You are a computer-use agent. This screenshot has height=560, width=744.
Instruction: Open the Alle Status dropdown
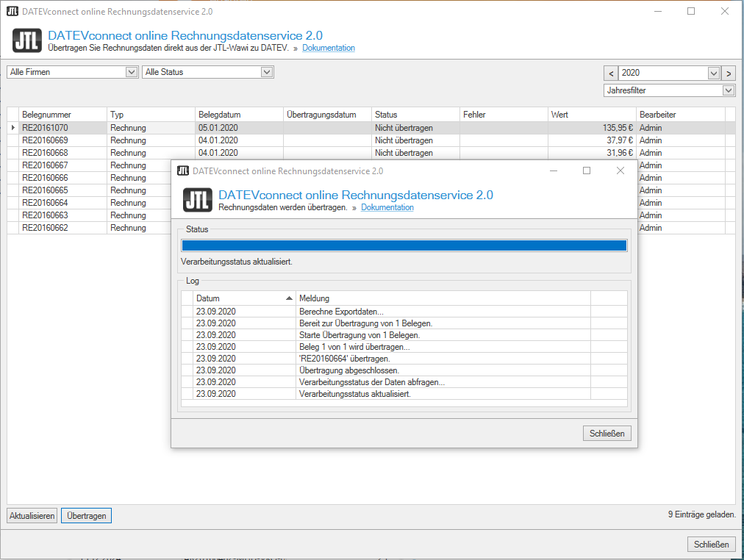265,71
